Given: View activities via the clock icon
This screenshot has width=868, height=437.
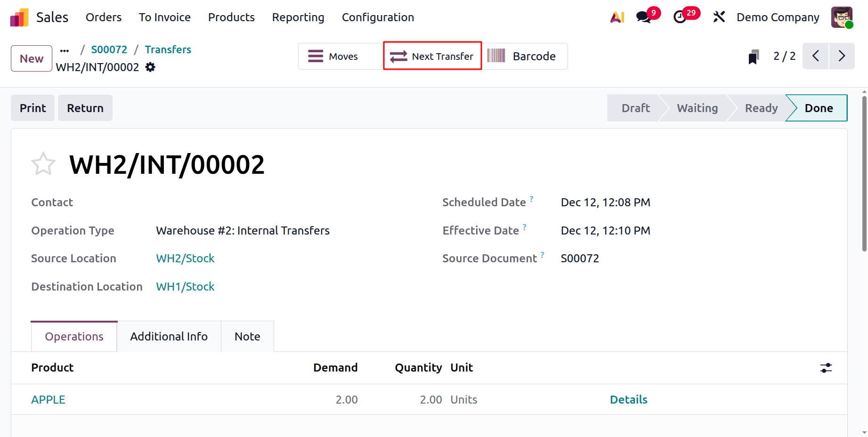Looking at the screenshot, I should coord(680,17).
